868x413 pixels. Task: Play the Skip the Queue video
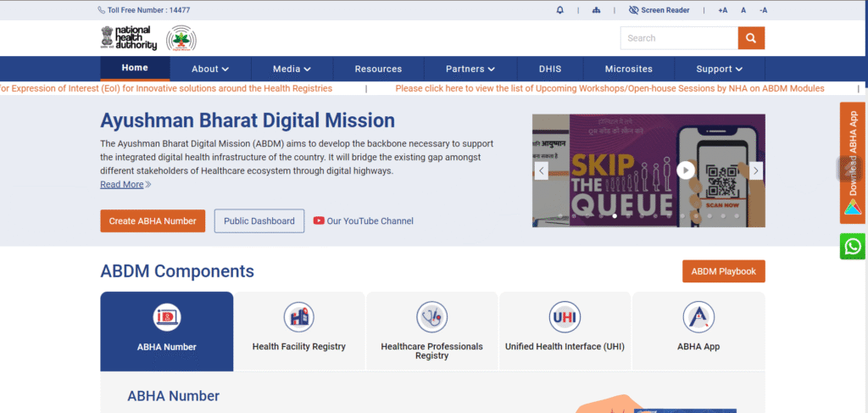coord(685,170)
